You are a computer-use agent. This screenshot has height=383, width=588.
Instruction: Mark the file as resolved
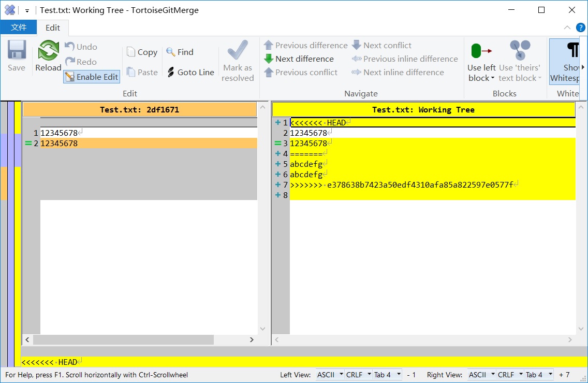(x=238, y=61)
